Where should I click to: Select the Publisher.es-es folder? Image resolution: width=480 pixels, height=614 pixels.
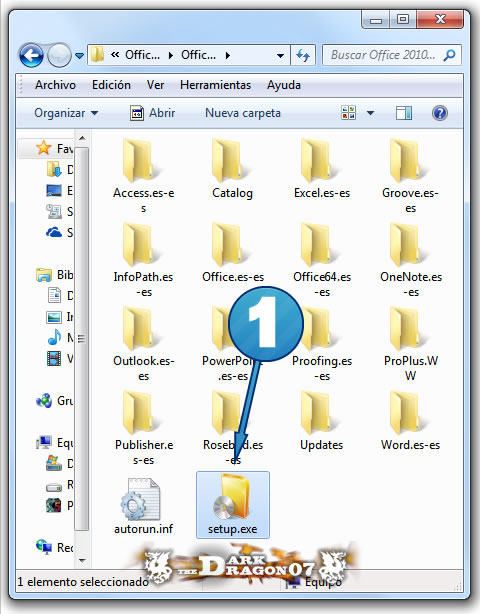point(143,428)
